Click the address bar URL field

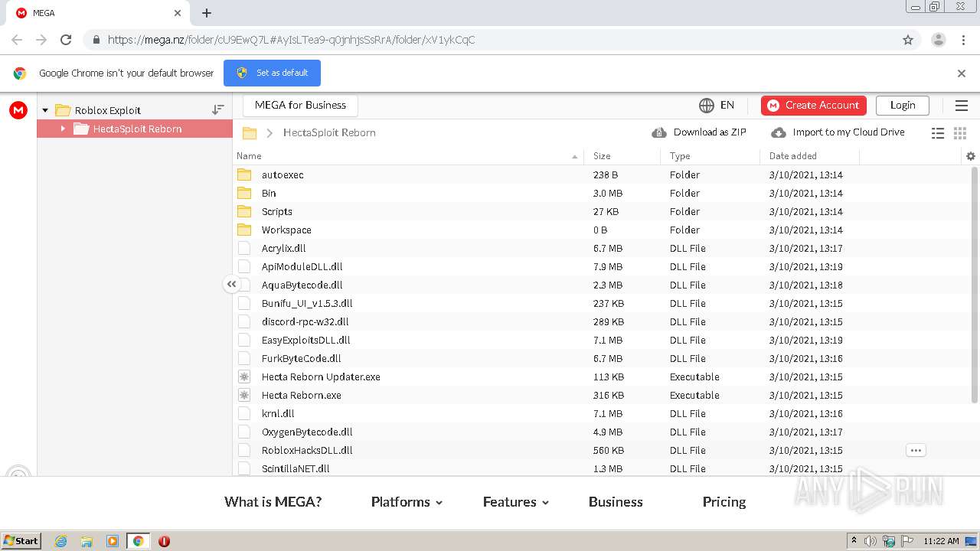click(490, 40)
